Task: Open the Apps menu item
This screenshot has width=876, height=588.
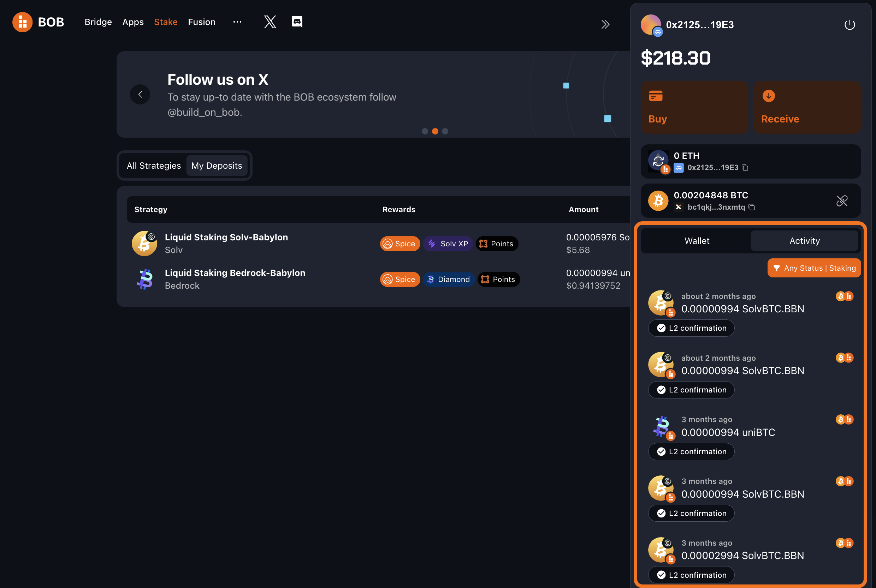Action: click(133, 22)
